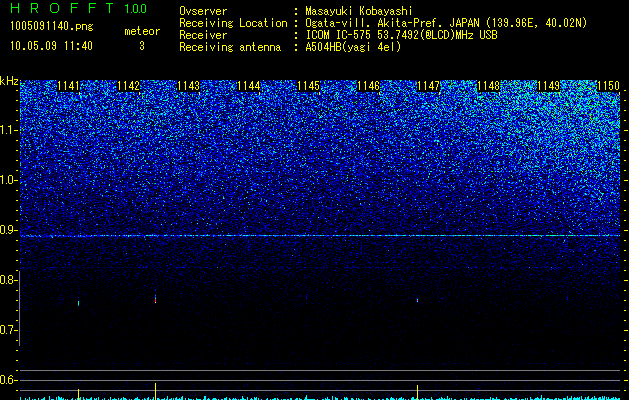Click the Receiving Location label

coord(233,23)
